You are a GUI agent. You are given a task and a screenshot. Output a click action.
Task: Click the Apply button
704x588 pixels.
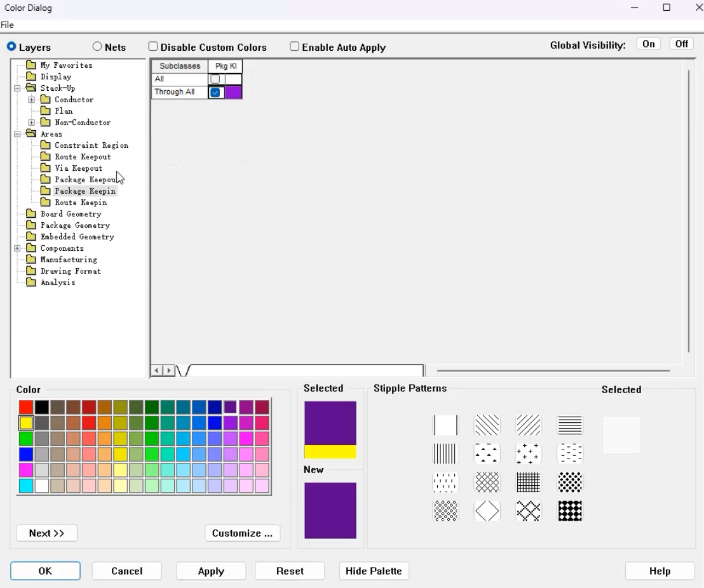coord(211,571)
